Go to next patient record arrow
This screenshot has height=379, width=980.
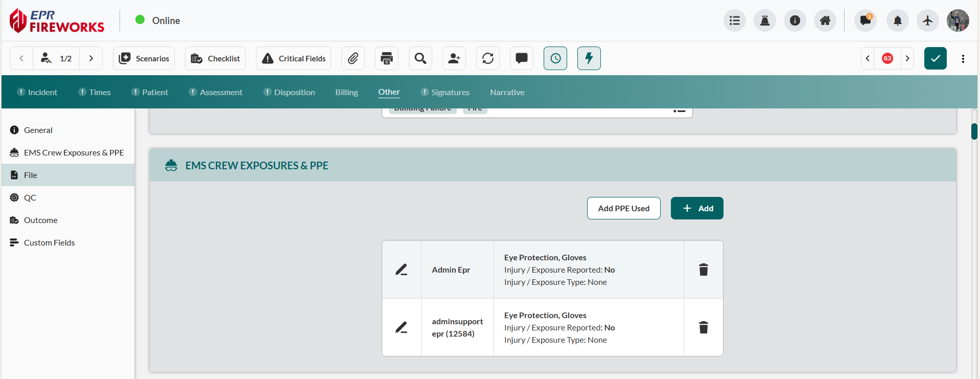(x=91, y=58)
